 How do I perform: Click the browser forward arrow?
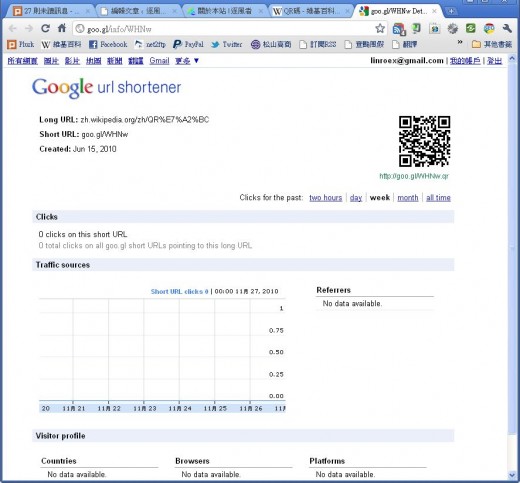click(29, 29)
